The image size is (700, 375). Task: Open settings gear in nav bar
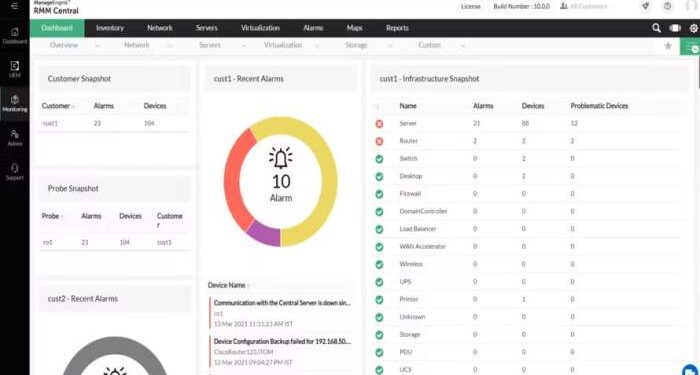694,29
